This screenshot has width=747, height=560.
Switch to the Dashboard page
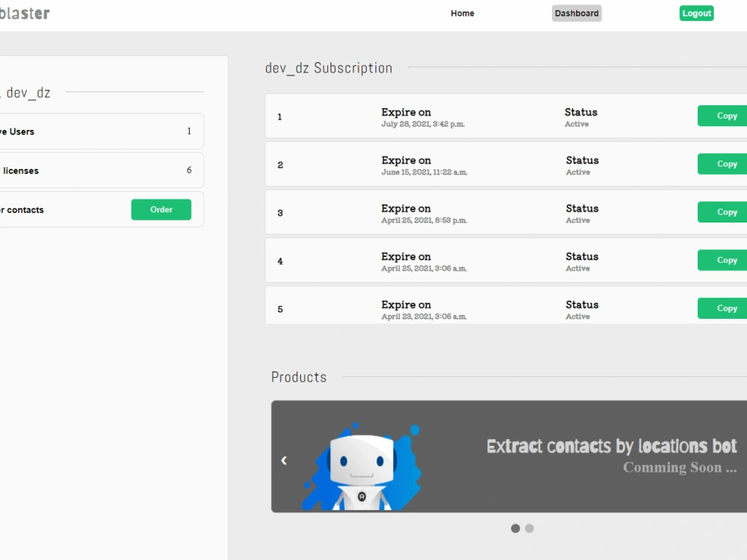pyautogui.click(x=576, y=13)
